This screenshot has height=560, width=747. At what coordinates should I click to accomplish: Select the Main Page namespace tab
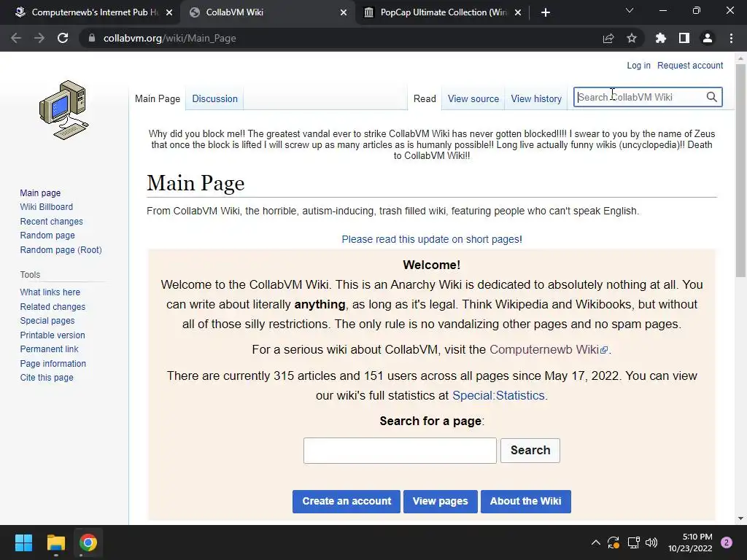158,98
